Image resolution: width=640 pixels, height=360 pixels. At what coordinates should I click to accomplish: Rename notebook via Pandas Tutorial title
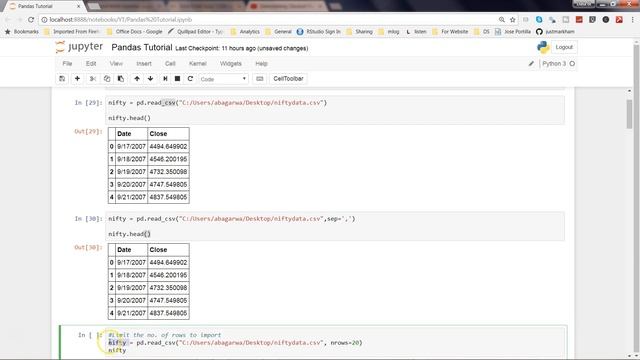142,48
